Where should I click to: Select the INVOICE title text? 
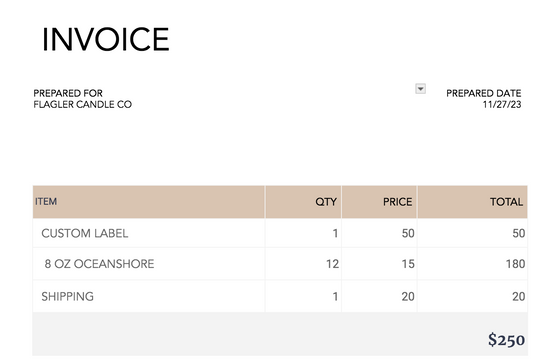[106, 39]
